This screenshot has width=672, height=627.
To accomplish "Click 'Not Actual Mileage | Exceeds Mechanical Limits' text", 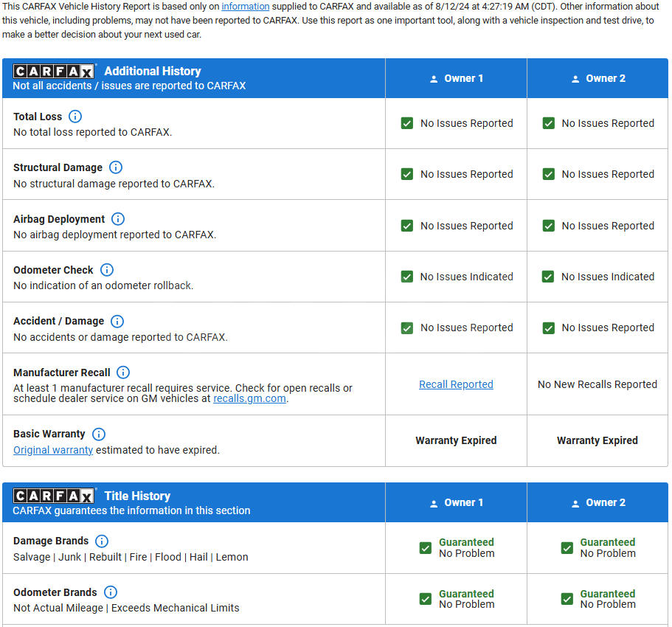I will (x=126, y=608).
